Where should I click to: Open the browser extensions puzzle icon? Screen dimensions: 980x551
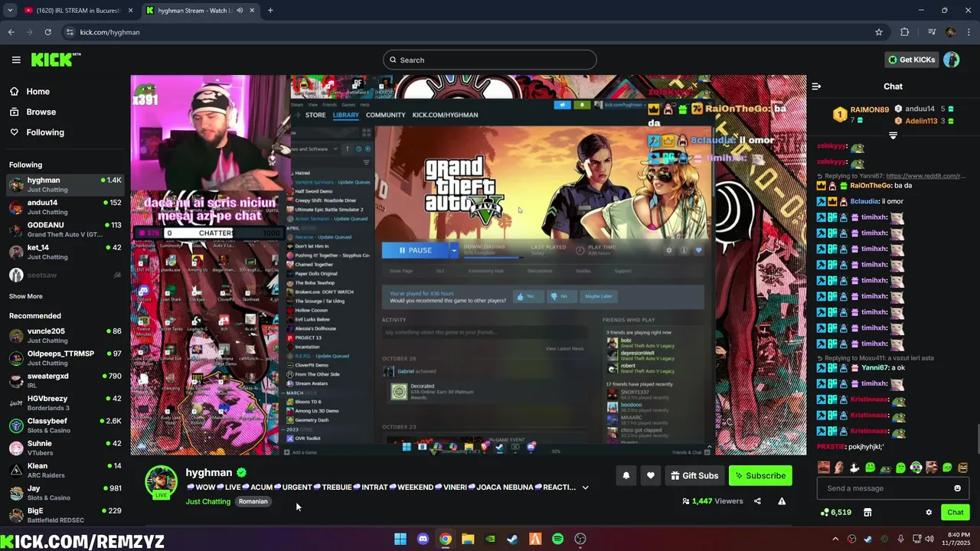[905, 32]
